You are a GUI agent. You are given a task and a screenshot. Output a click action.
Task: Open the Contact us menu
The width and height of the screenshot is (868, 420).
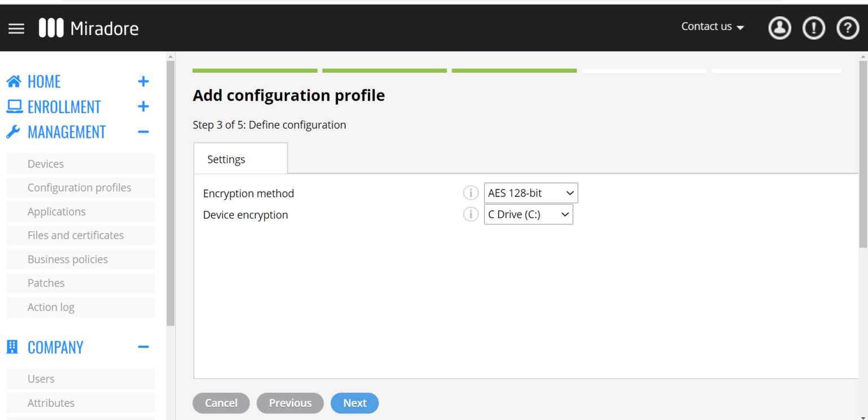[x=712, y=27]
